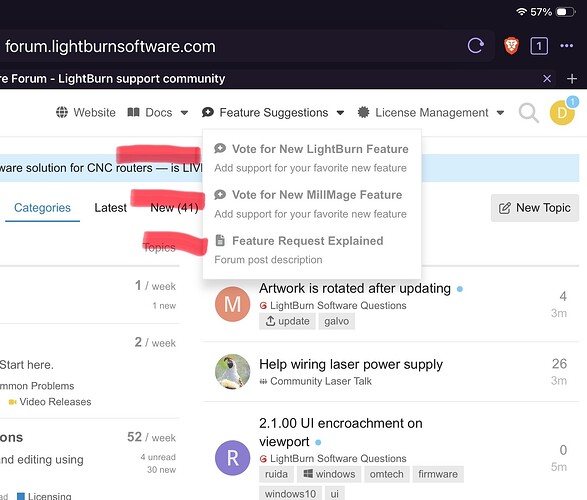Click the reply count 26 on wiring topic
Image resolution: width=587 pixels, height=500 pixels.
pos(559,364)
